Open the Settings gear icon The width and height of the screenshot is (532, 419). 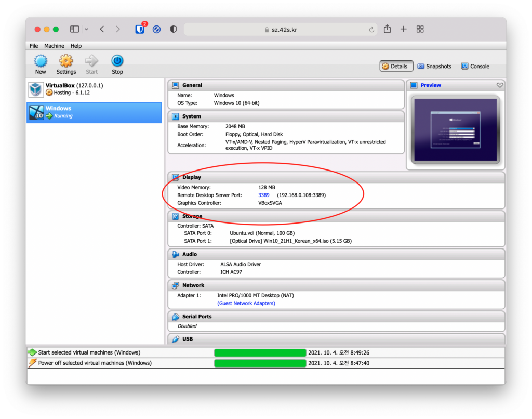coord(66,61)
